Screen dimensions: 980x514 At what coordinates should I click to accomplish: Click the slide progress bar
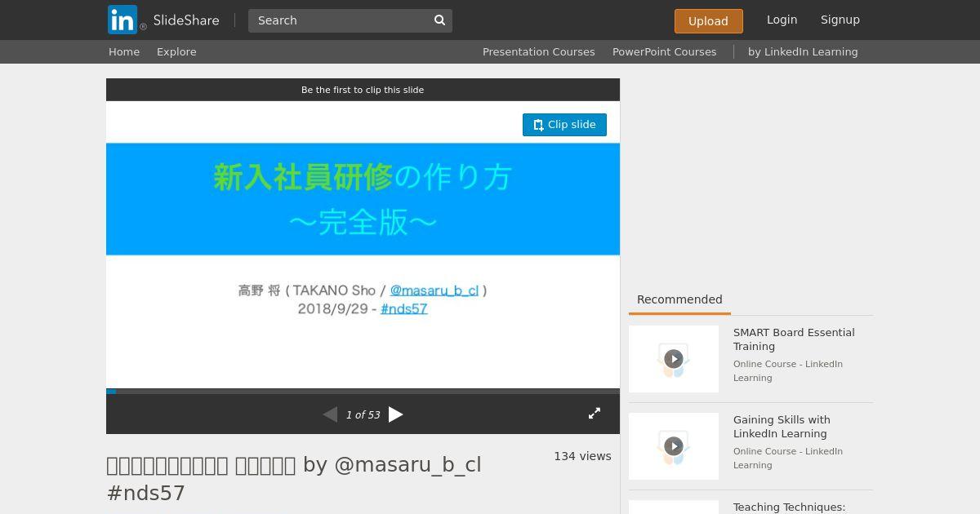coord(363,392)
